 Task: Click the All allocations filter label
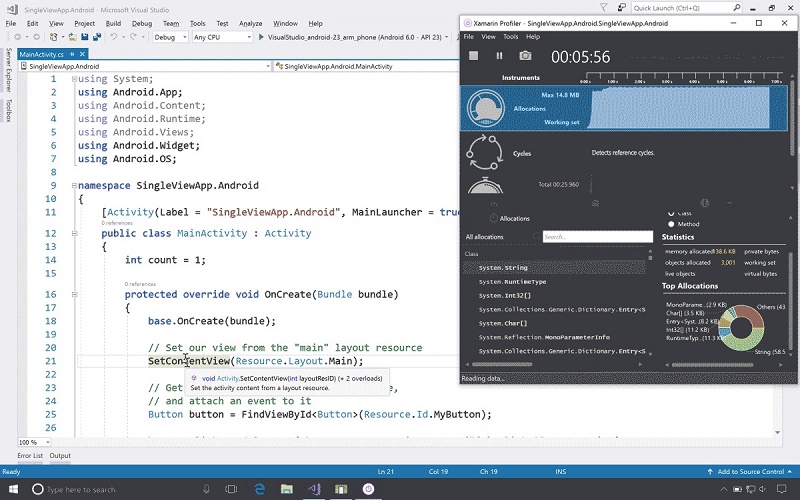[484, 237]
